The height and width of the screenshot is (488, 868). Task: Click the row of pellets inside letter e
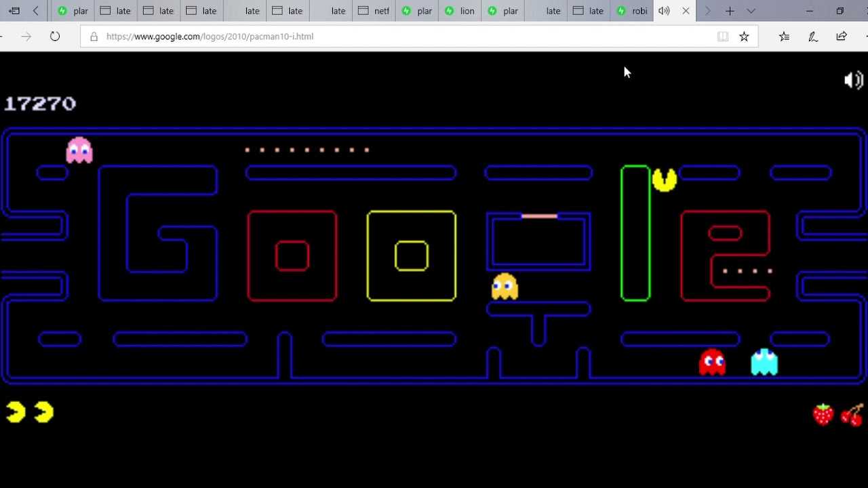[x=748, y=271]
